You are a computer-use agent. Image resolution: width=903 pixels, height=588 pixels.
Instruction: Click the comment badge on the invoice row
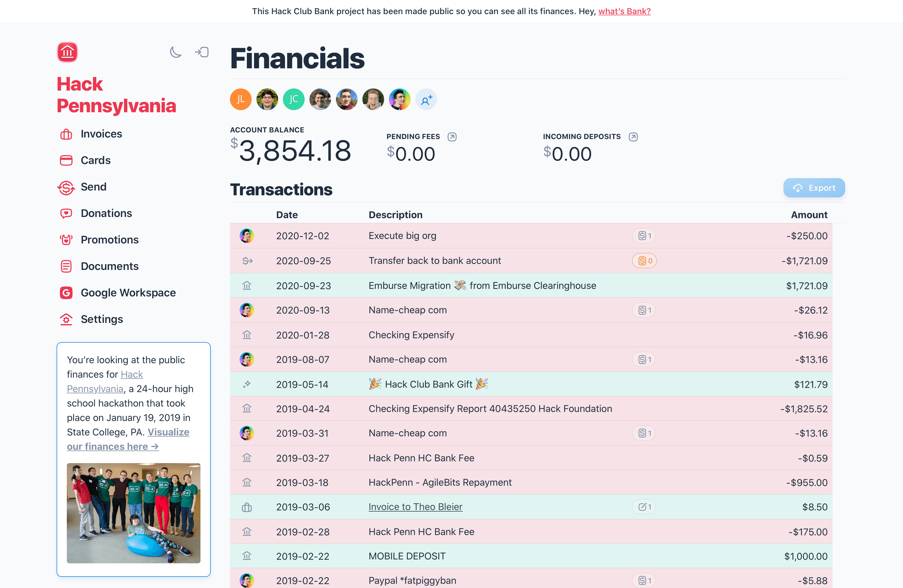pyautogui.click(x=644, y=507)
